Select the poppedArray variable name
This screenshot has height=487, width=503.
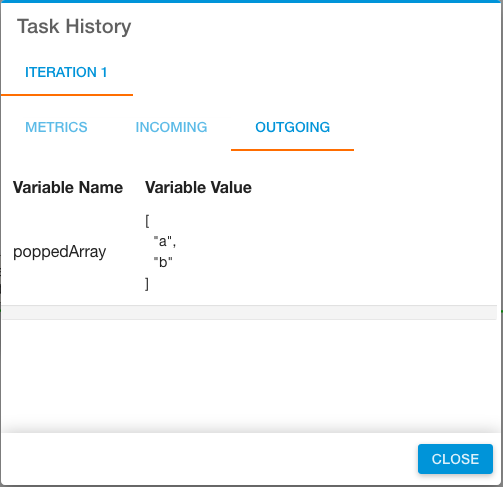tap(59, 252)
